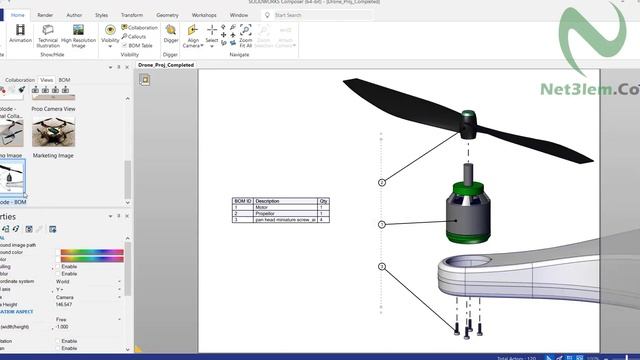Viewport: 640px width, 360px height.
Task: Pin the Properties panel
Action: click(119, 216)
